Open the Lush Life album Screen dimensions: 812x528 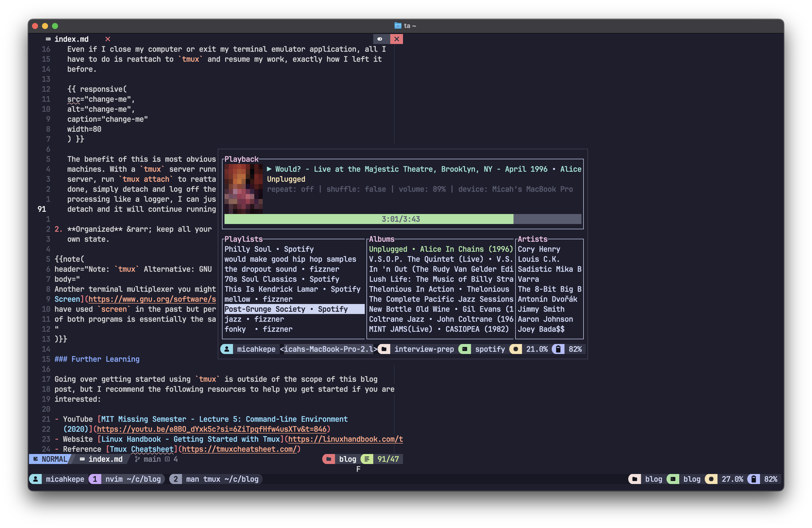pyautogui.click(x=441, y=279)
